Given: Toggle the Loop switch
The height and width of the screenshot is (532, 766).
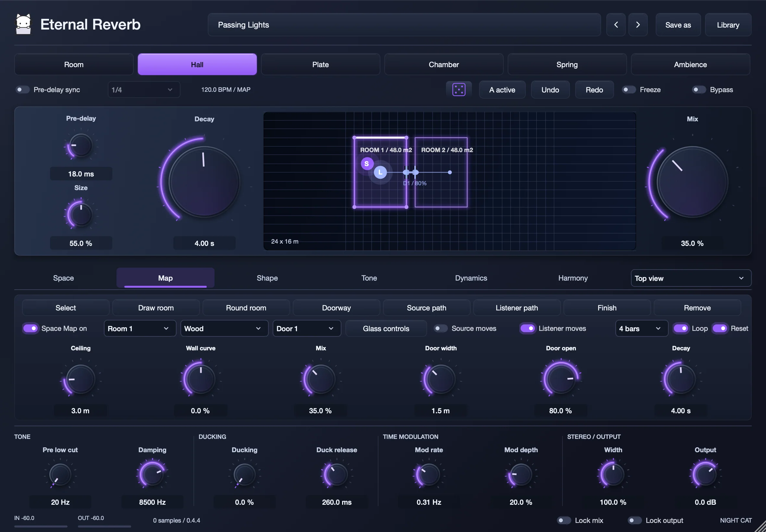Looking at the screenshot, I should (x=681, y=328).
